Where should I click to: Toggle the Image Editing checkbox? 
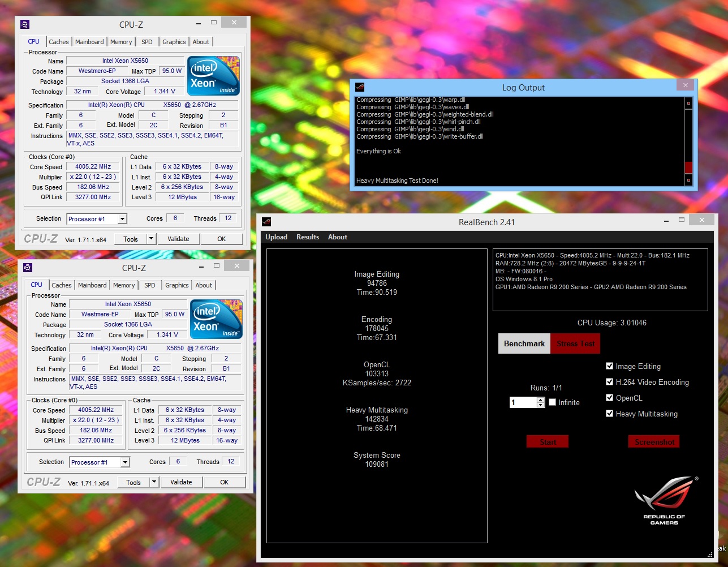pyautogui.click(x=609, y=366)
